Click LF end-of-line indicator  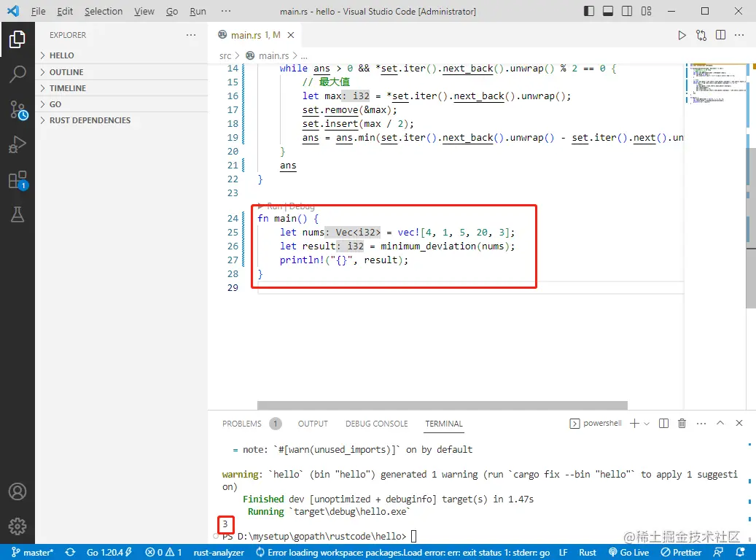563,552
